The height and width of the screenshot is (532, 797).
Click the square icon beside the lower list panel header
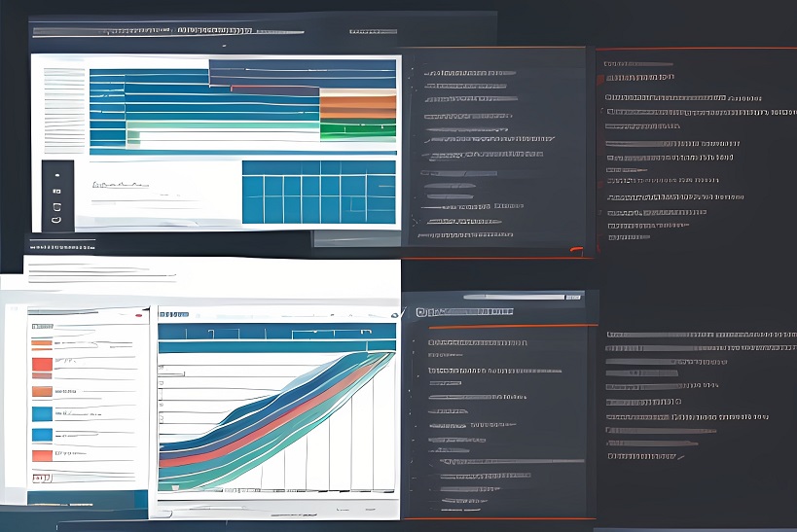pyautogui.click(x=420, y=312)
